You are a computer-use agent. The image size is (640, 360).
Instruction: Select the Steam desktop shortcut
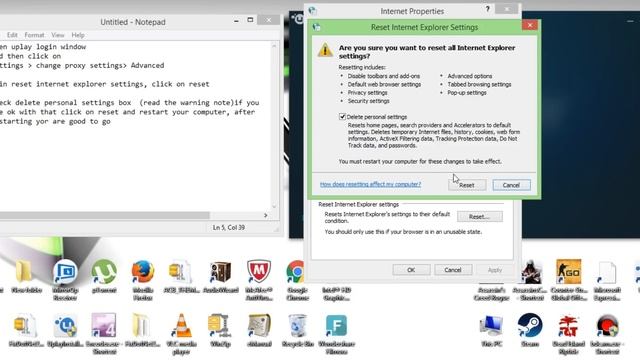click(530, 330)
